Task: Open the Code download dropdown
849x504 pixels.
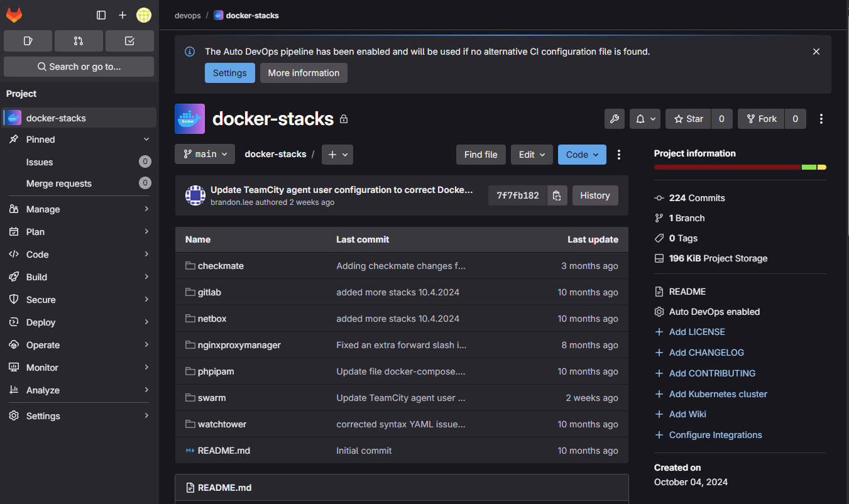Action: [x=581, y=154]
